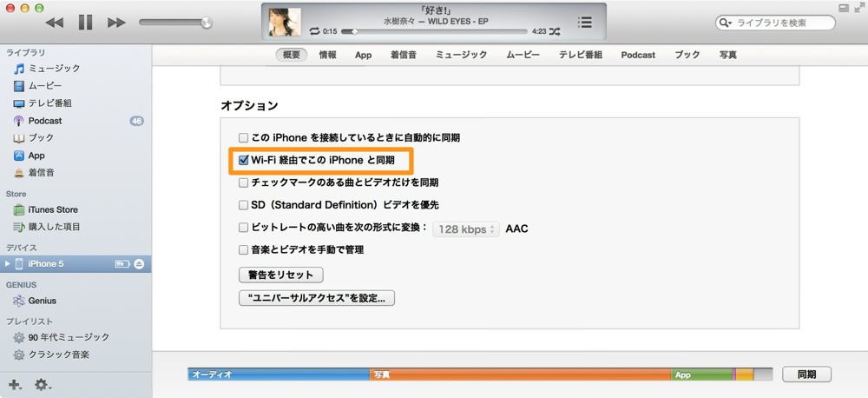Click the オーディオ capacity bar segment
This screenshot has height=398, width=868.
pyautogui.click(x=279, y=375)
